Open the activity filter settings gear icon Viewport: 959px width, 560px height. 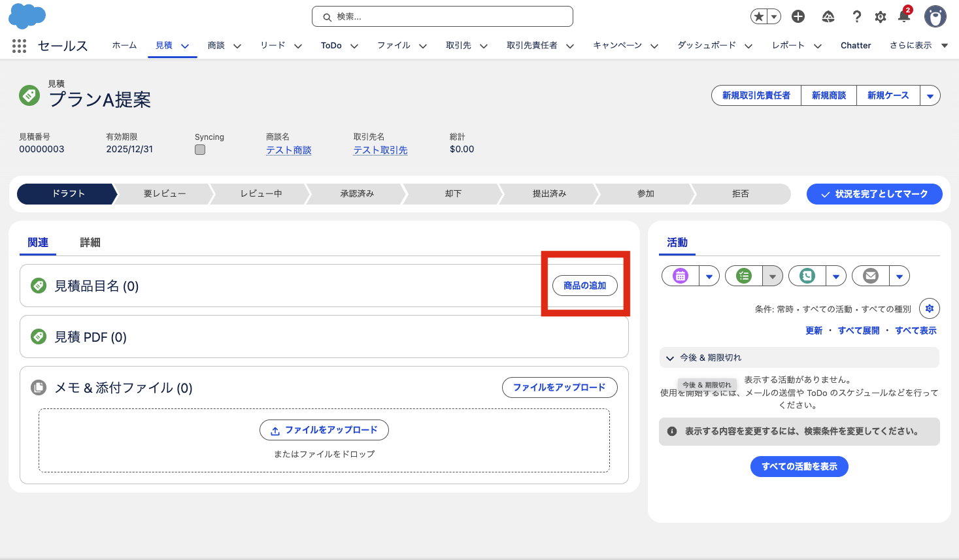click(929, 308)
